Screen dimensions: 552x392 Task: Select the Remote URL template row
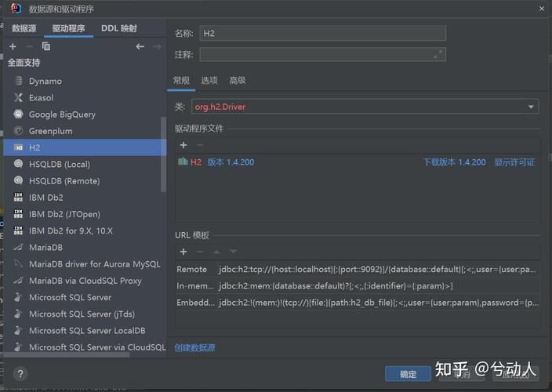[357, 269]
